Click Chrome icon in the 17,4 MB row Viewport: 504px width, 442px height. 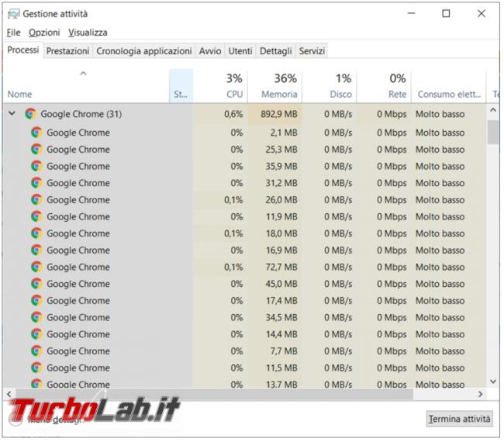click(36, 301)
